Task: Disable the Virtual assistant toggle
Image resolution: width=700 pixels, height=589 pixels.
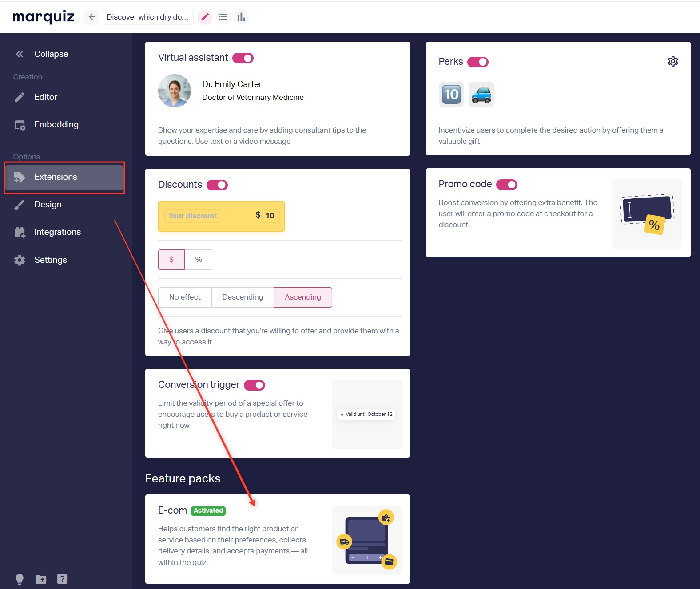Action: [243, 58]
